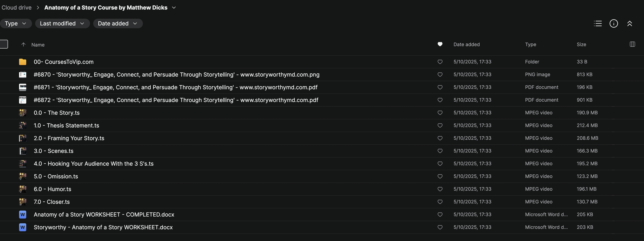Open the info panel icon
Viewport: 644px width, 241px height.
coord(614,23)
